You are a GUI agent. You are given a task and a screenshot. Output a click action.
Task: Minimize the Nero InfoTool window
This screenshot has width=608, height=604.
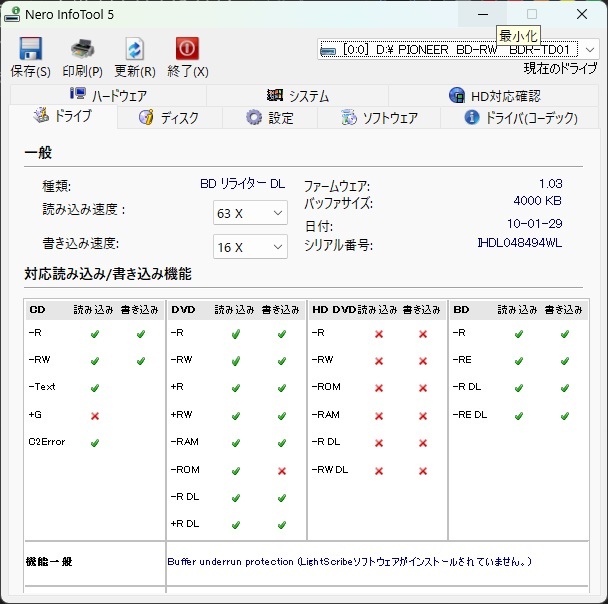pos(483,14)
